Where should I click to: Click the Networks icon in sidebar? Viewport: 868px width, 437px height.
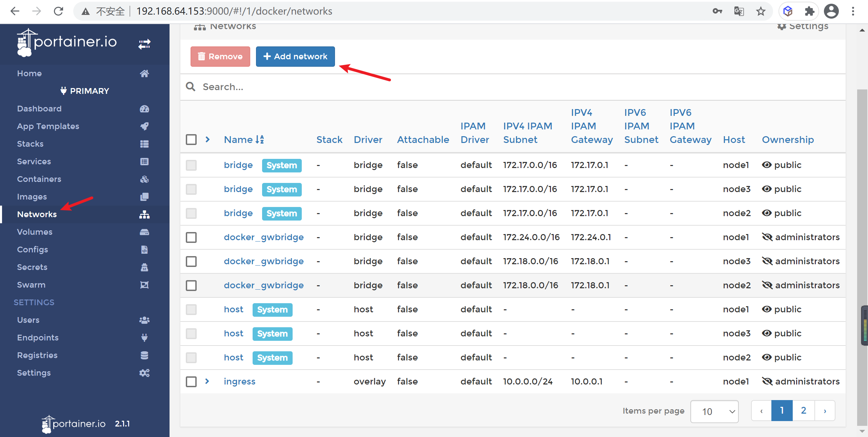point(144,214)
